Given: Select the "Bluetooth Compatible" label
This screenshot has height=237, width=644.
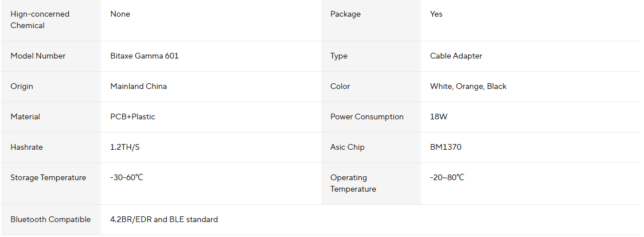Looking at the screenshot, I should click(50, 220).
